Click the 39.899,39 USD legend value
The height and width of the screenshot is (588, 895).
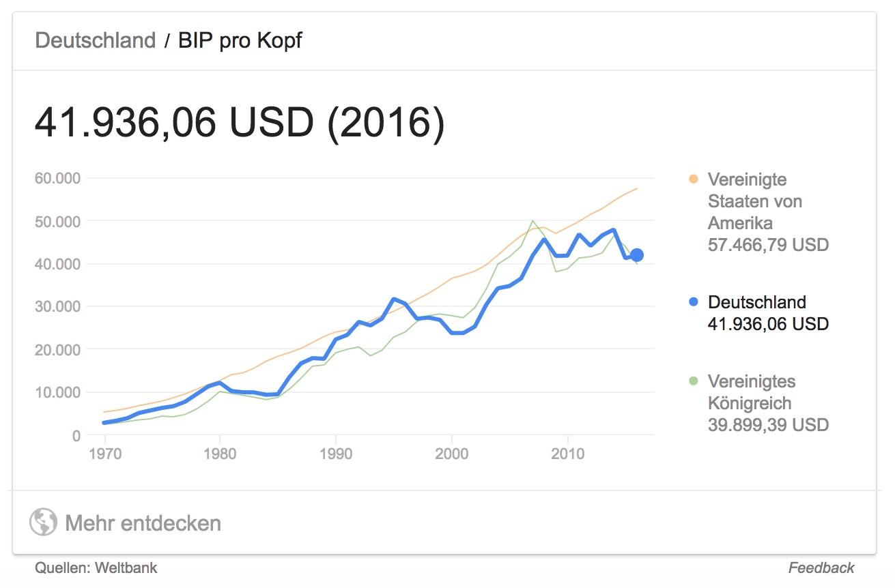pyautogui.click(x=768, y=425)
